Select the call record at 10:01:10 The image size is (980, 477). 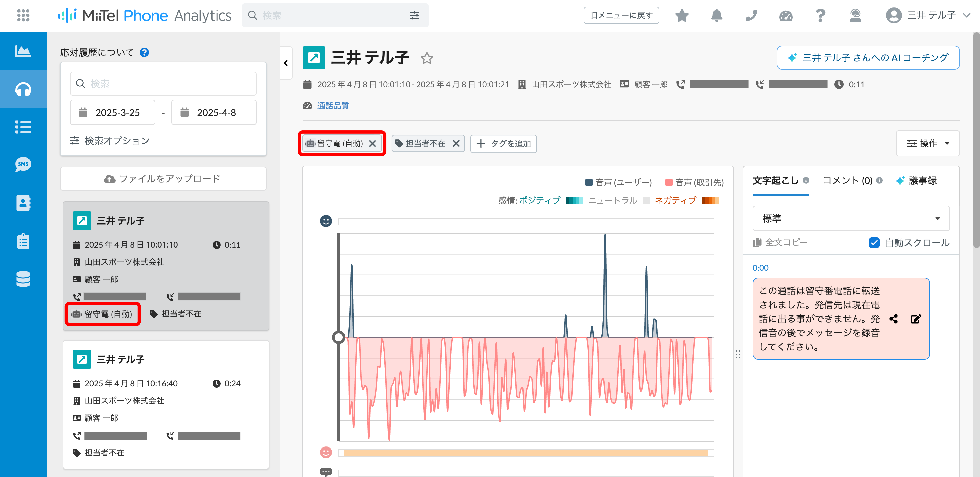(x=166, y=266)
